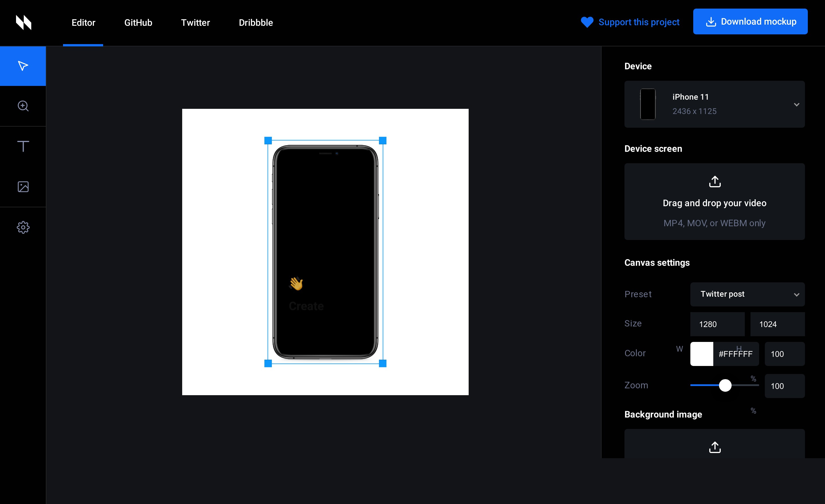The width and height of the screenshot is (825, 504).
Task: Activate the zoom magnifier tool
Action: tap(23, 106)
